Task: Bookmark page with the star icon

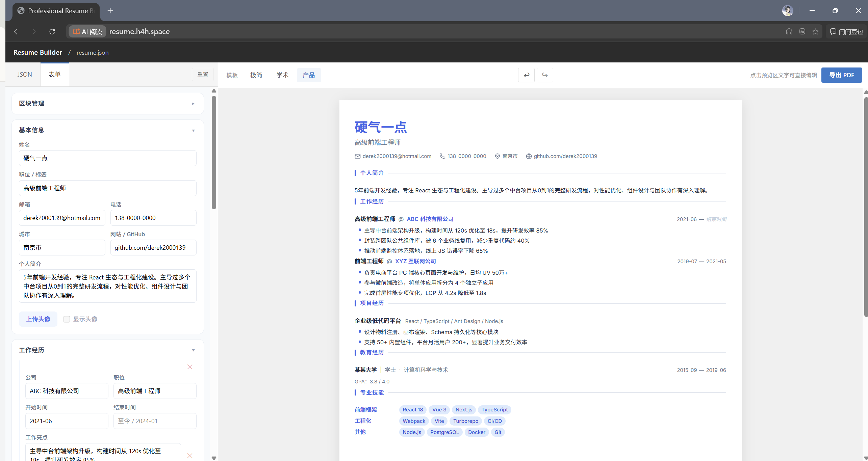Action: click(815, 31)
